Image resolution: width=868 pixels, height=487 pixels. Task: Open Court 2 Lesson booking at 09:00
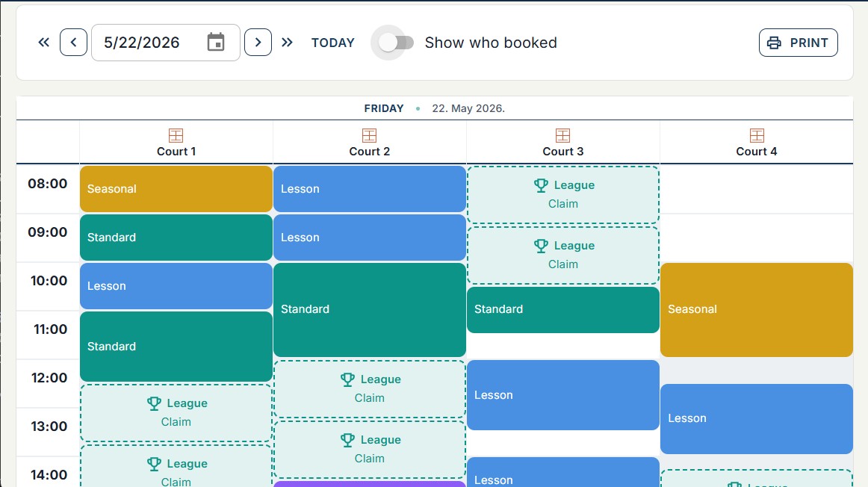pyautogui.click(x=369, y=238)
